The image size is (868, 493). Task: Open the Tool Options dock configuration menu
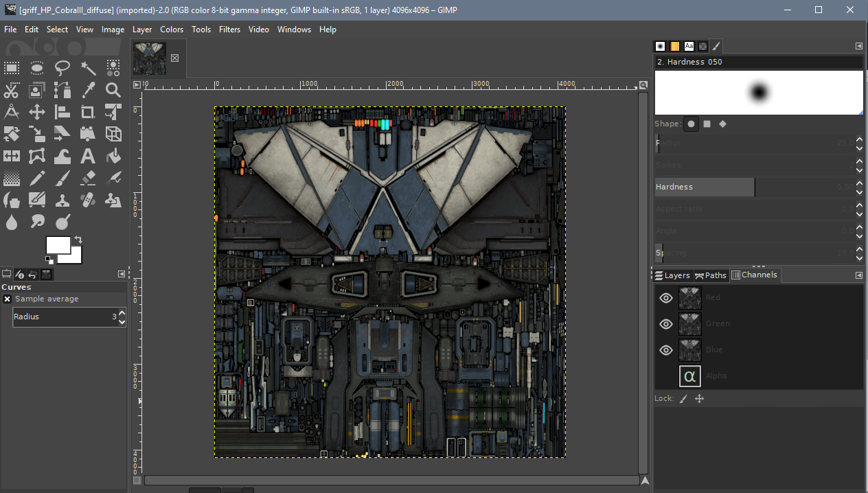[122, 275]
